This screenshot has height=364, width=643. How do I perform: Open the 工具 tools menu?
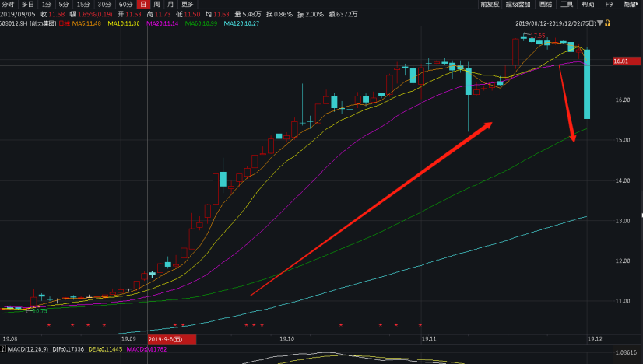click(567, 4)
